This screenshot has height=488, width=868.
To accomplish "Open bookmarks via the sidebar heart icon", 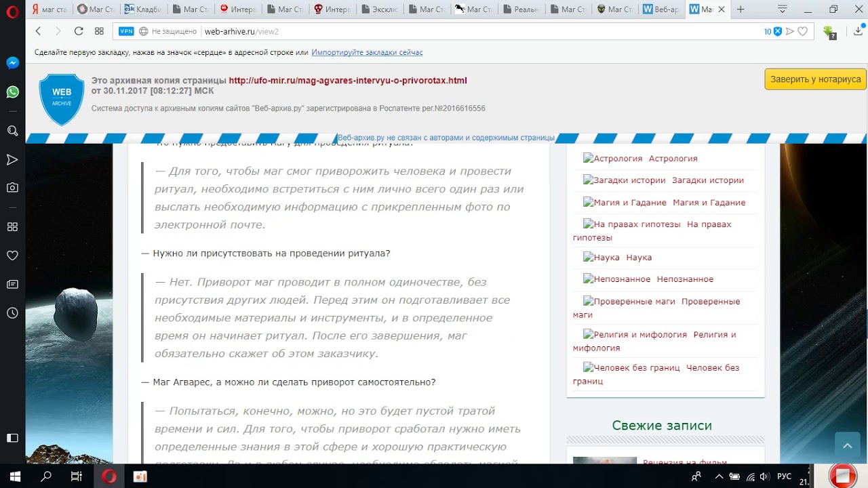I will pos(12,256).
